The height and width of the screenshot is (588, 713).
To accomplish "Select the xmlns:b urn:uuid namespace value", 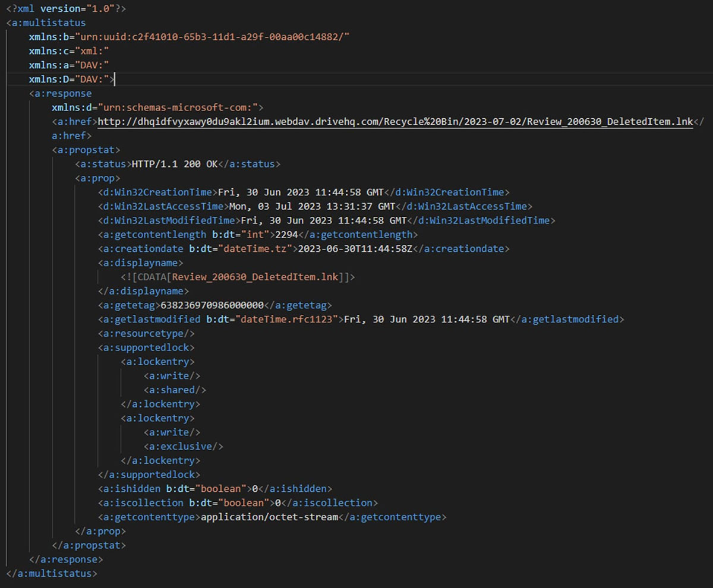I will tap(211, 37).
